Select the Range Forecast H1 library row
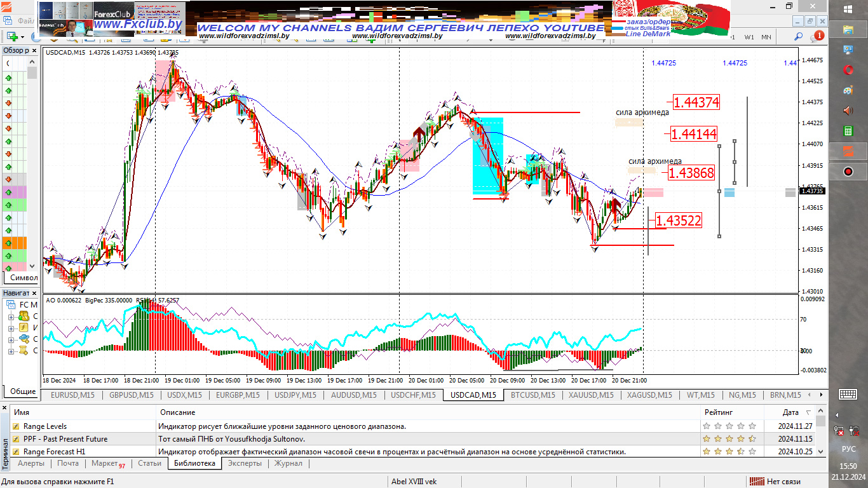 413,452
